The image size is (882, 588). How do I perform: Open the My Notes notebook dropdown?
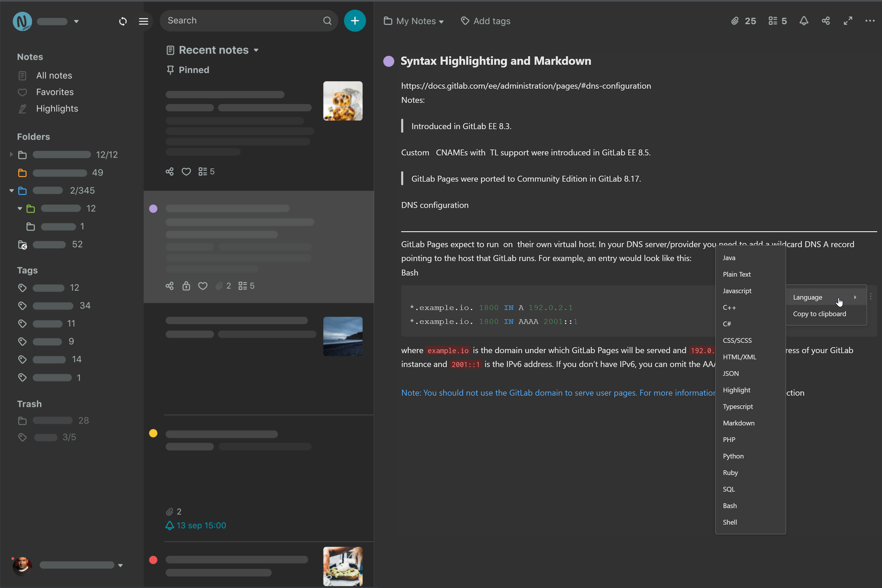(414, 21)
